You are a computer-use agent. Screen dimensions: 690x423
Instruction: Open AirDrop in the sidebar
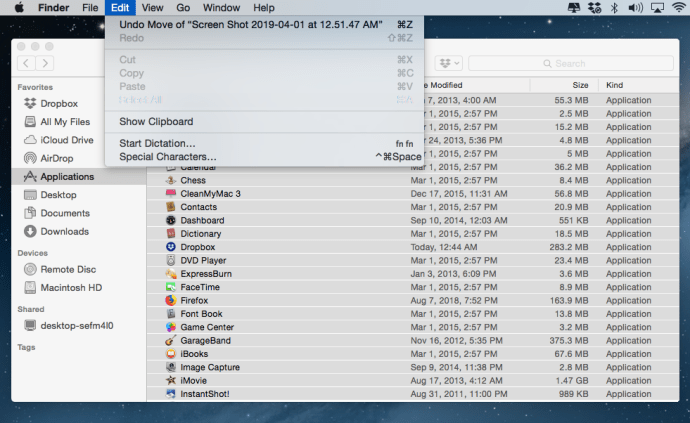(55, 158)
